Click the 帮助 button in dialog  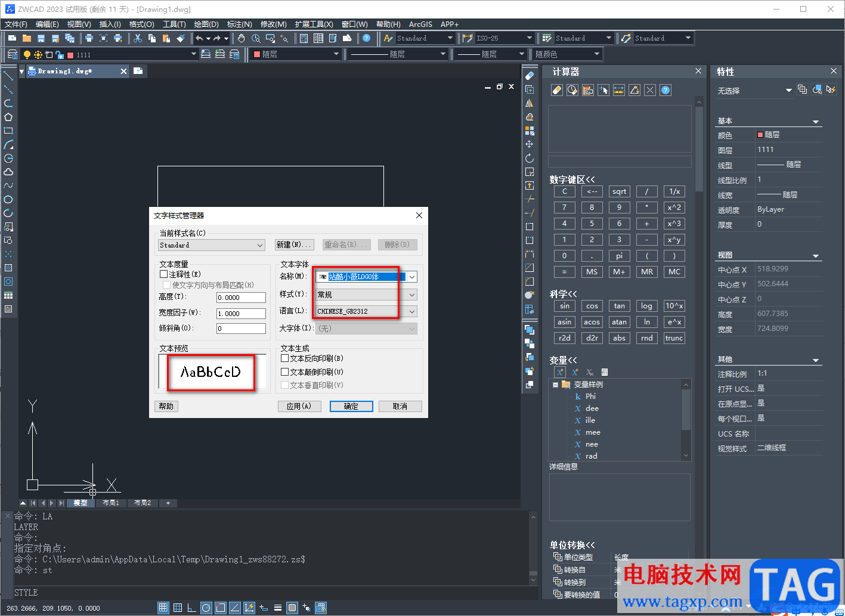click(166, 406)
